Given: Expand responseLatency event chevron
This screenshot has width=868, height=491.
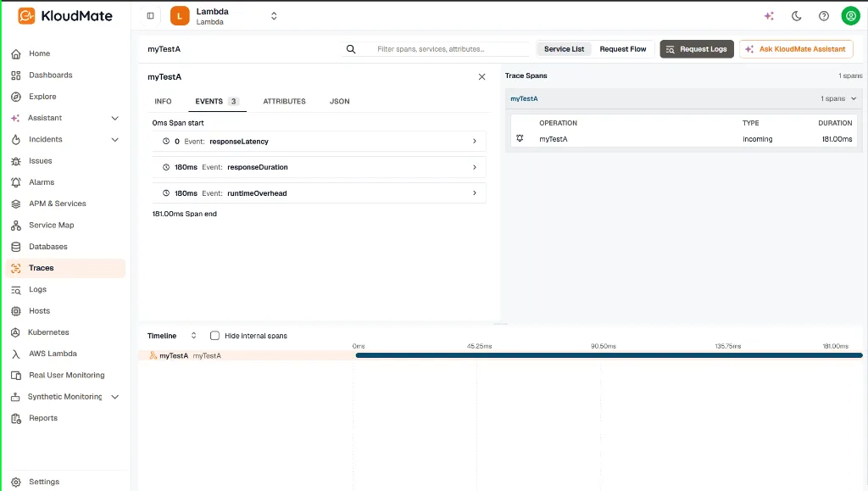Looking at the screenshot, I should [475, 141].
